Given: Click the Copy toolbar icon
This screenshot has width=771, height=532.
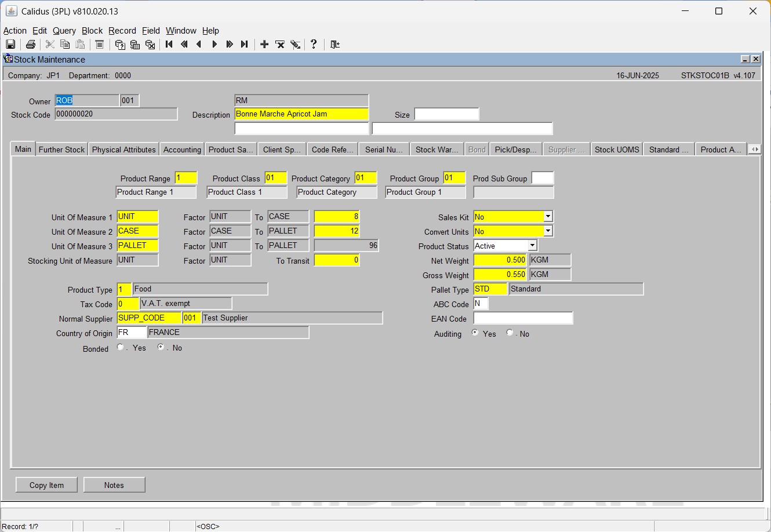Looking at the screenshot, I should tap(65, 44).
